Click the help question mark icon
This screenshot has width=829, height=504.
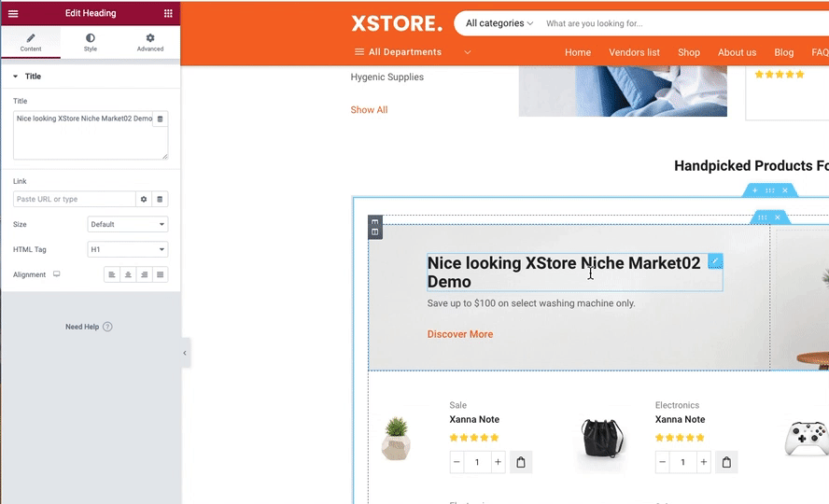click(x=107, y=327)
